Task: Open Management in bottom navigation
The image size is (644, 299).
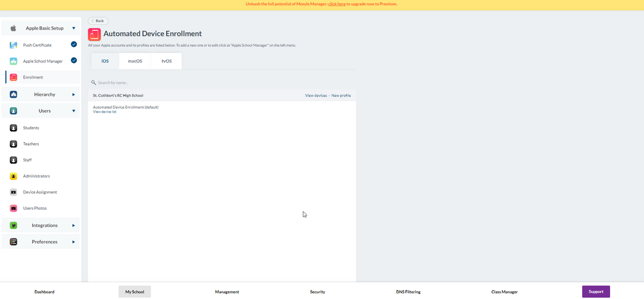Action: (227, 292)
